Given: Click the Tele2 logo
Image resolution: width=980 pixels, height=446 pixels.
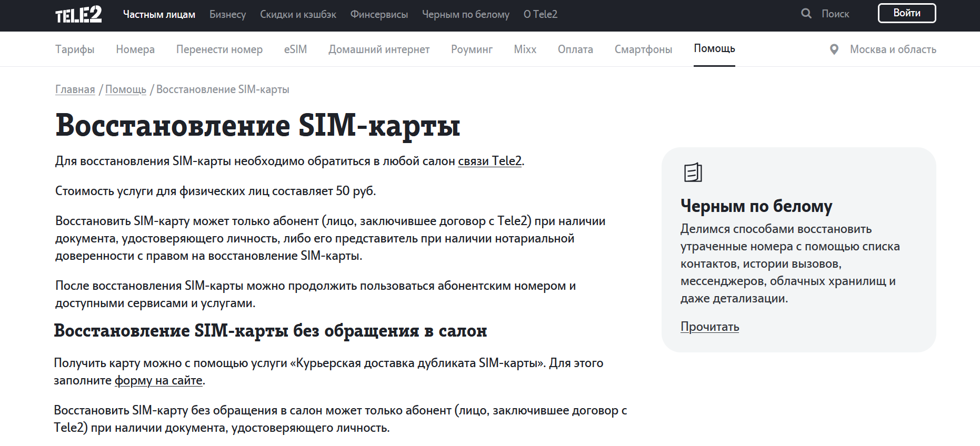Looking at the screenshot, I should [x=78, y=14].
